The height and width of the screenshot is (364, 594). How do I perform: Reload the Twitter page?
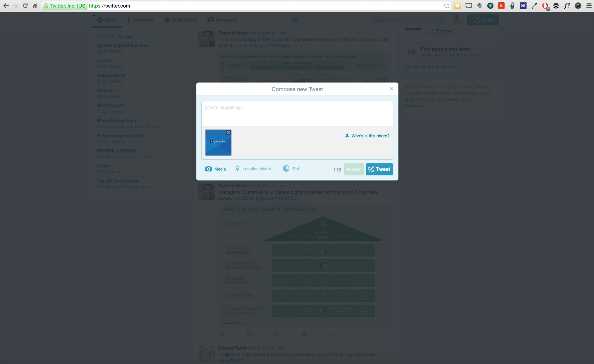pos(25,5)
